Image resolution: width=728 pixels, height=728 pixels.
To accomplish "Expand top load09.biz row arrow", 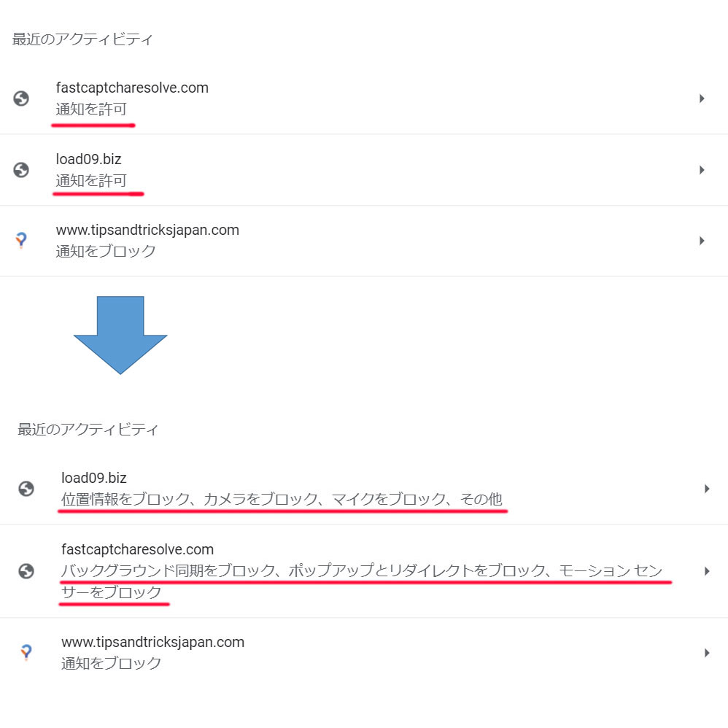I will [x=702, y=170].
